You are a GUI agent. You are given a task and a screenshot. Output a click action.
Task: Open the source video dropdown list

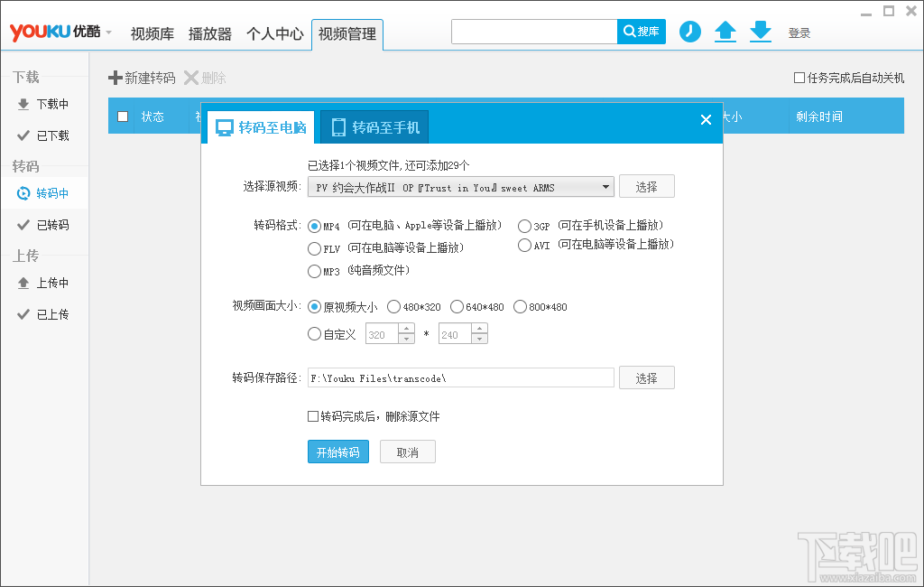click(605, 187)
